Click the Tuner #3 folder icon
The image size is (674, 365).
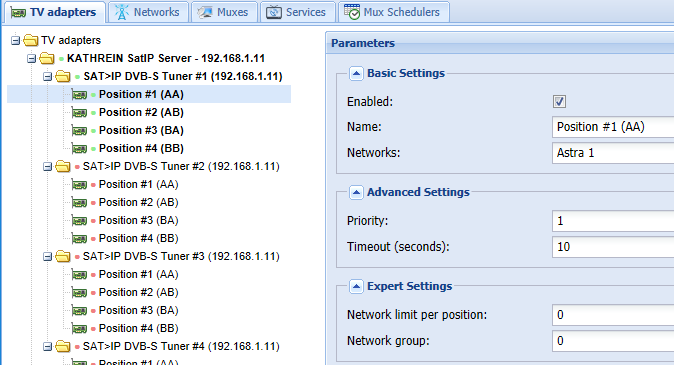pos(63,257)
